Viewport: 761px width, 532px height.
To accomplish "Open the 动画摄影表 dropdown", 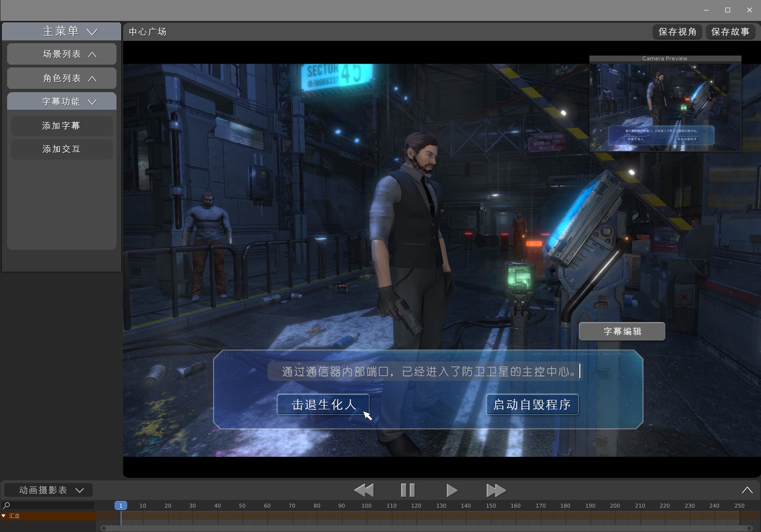I will [48, 490].
